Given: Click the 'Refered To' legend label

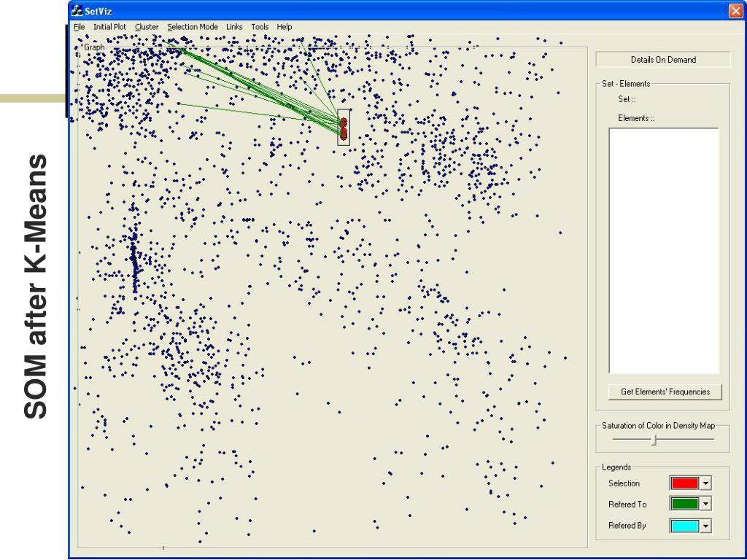Looking at the screenshot, I should (x=627, y=505).
